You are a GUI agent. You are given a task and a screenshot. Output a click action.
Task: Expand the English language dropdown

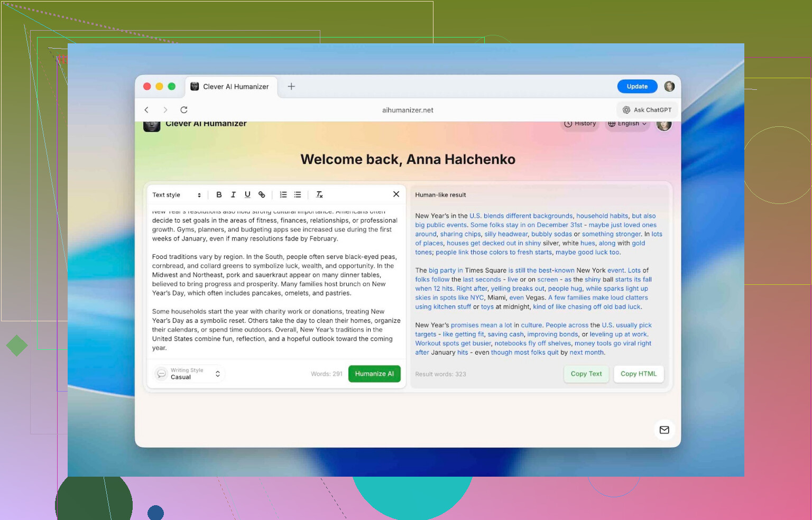[627, 124]
